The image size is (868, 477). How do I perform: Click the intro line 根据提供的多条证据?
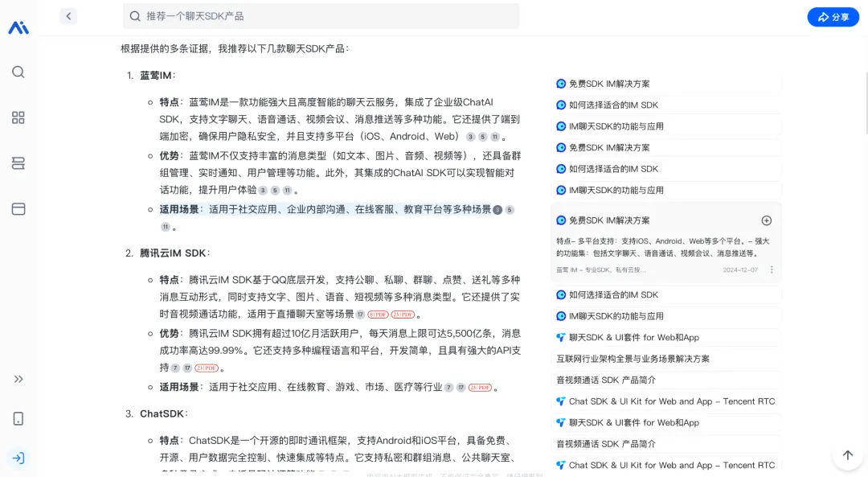coord(235,49)
